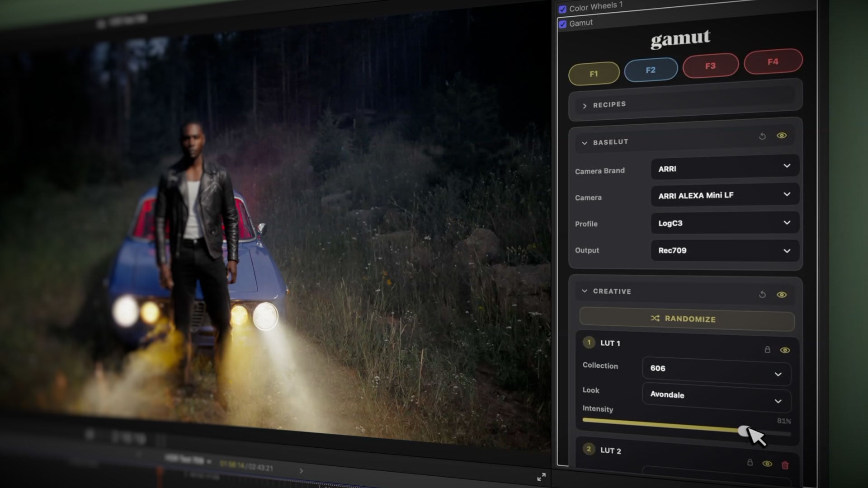Image resolution: width=868 pixels, height=488 pixels.
Task: Collapse the Creative section
Action: [x=585, y=291]
